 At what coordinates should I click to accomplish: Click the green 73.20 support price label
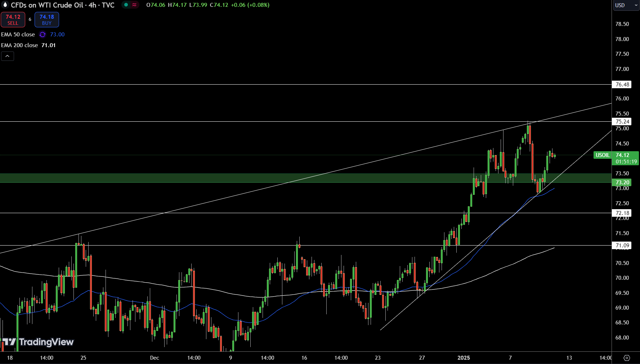tap(622, 183)
